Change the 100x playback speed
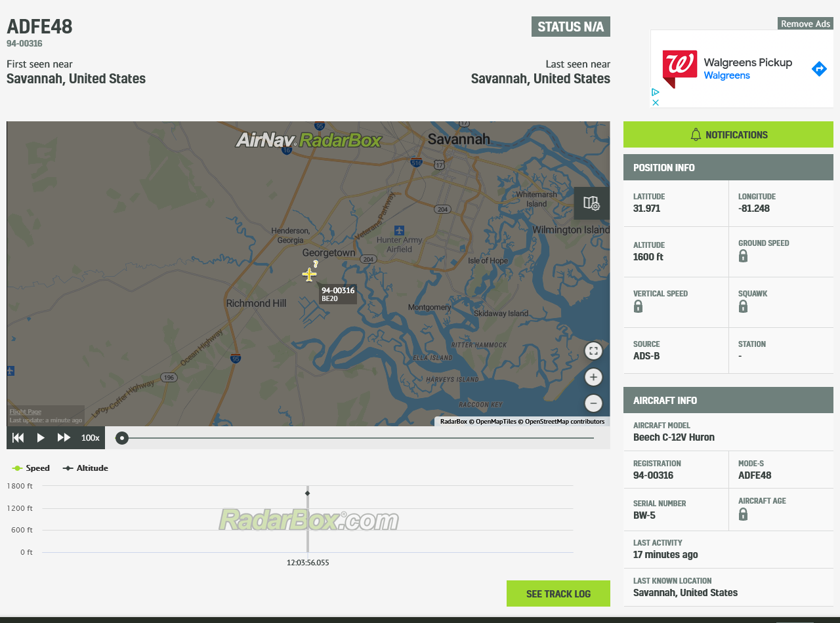The width and height of the screenshot is (840, 623). click(91, 437)
